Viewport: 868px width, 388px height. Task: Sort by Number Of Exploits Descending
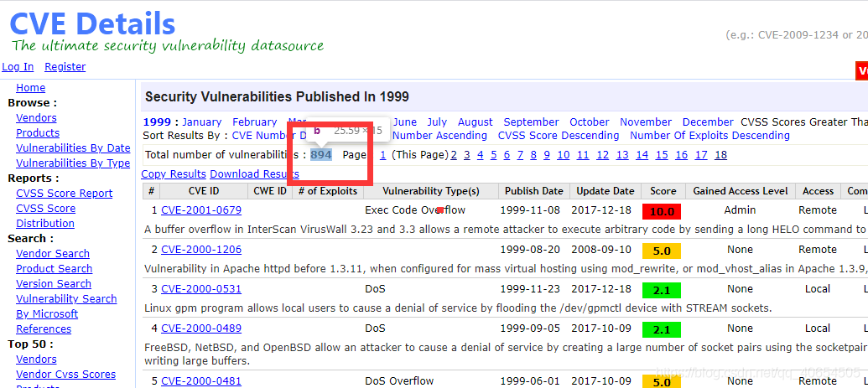709,136
